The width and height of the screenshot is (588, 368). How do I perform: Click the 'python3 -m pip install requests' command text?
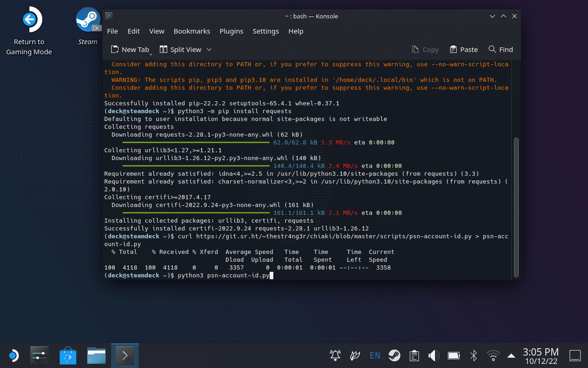click(x=234, y=111)
